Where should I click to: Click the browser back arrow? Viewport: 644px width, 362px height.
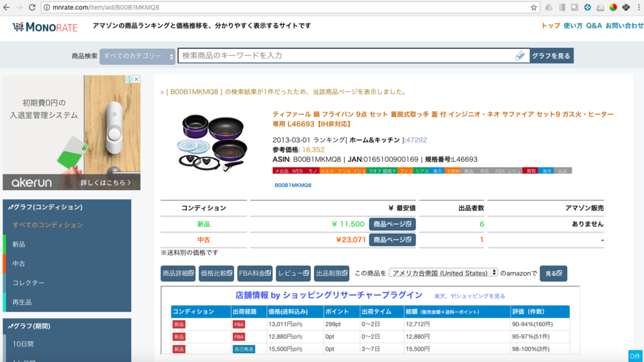tap(6, 8)
